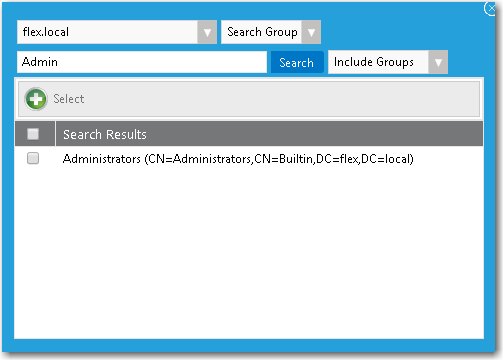This screenshot has height=360, width=503.
Task: Check the Administrators result checkbox
Action: coord(33,158)
